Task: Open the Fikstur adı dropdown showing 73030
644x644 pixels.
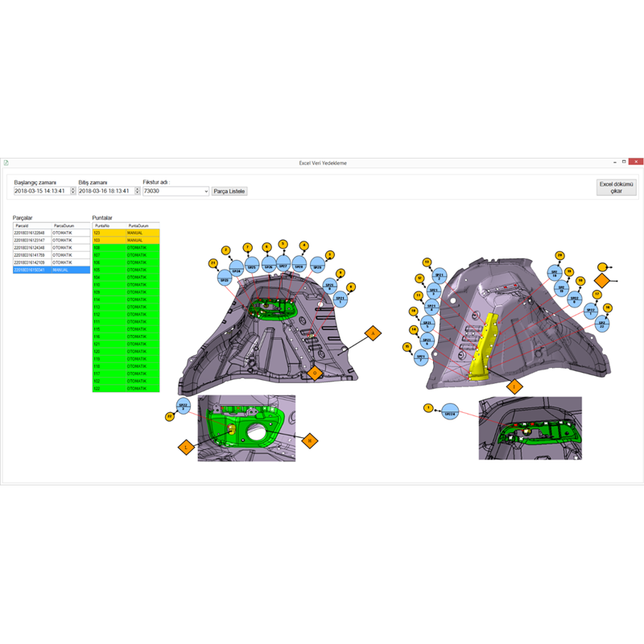Action: (x=175, y=191)
